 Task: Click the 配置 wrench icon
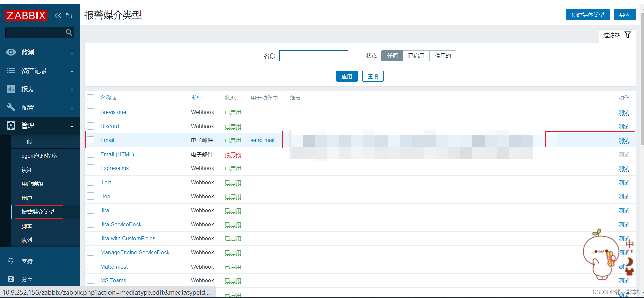[x=11, y=107]
